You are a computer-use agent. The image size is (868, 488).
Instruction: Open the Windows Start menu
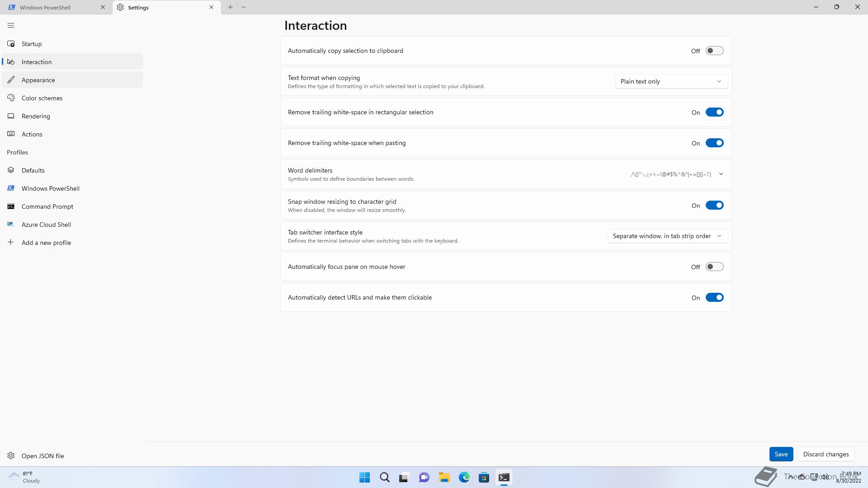[364, 478]
